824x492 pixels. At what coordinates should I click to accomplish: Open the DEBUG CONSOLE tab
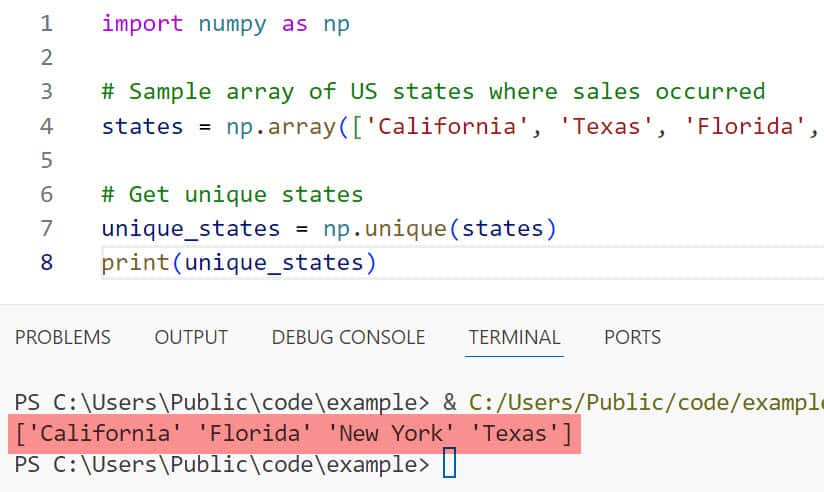348,337
